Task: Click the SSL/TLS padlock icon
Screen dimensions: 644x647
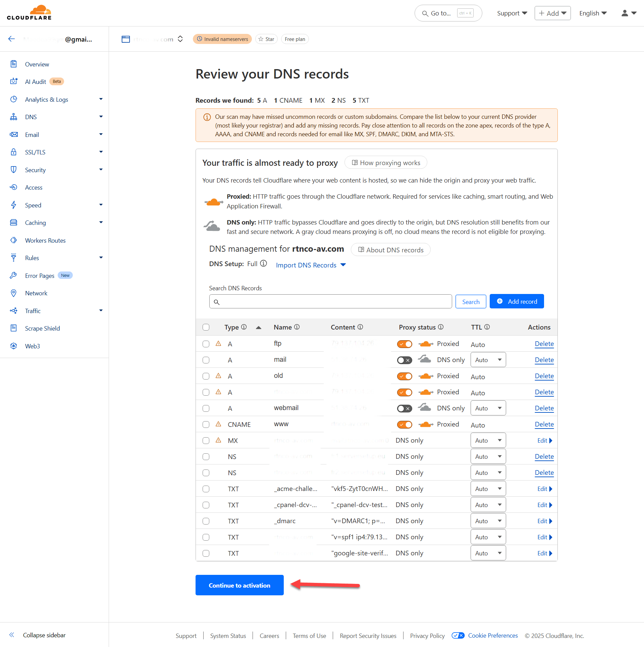Action: (13, 152)
